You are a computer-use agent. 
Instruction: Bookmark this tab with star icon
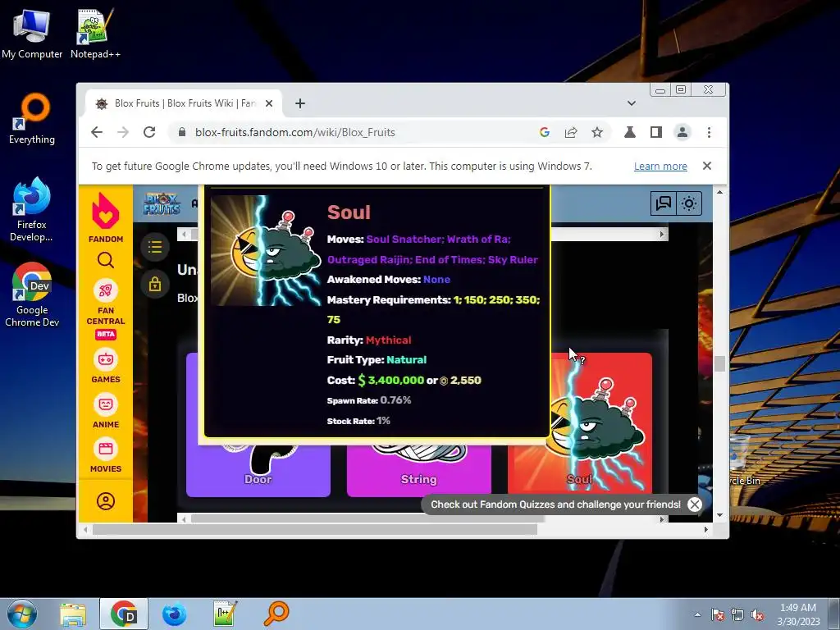pyautogui.click(x=597, y=132)
